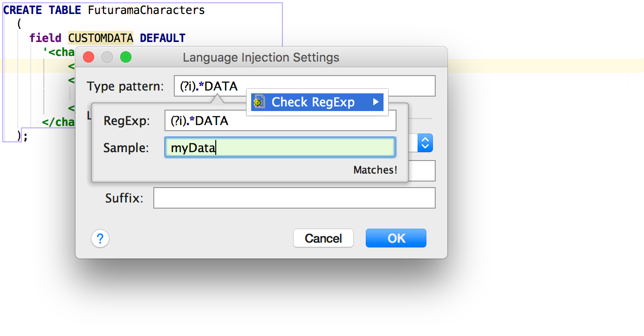Click the green zoom window button
Screen dimensions: 644x336
tap(126, 57)
